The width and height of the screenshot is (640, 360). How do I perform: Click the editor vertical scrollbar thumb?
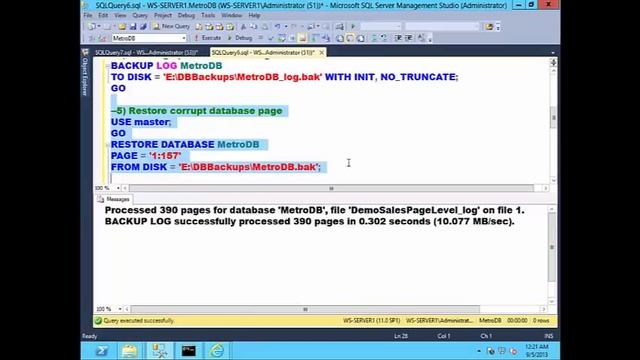553,118
